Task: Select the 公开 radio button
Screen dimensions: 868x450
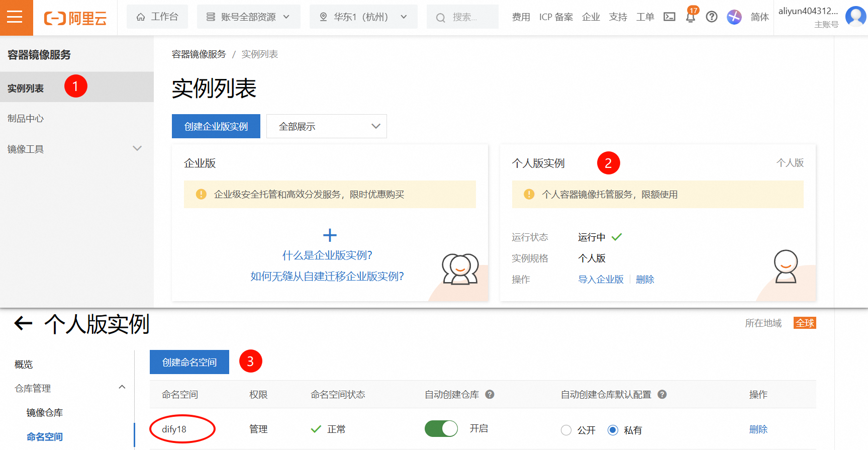Action: [x=566, y=430]
